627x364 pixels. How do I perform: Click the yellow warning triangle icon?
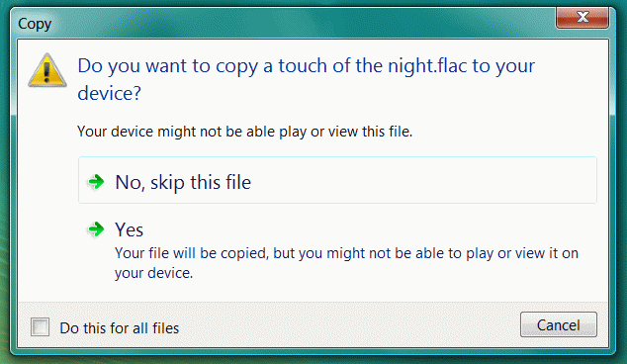pos(47,70)
